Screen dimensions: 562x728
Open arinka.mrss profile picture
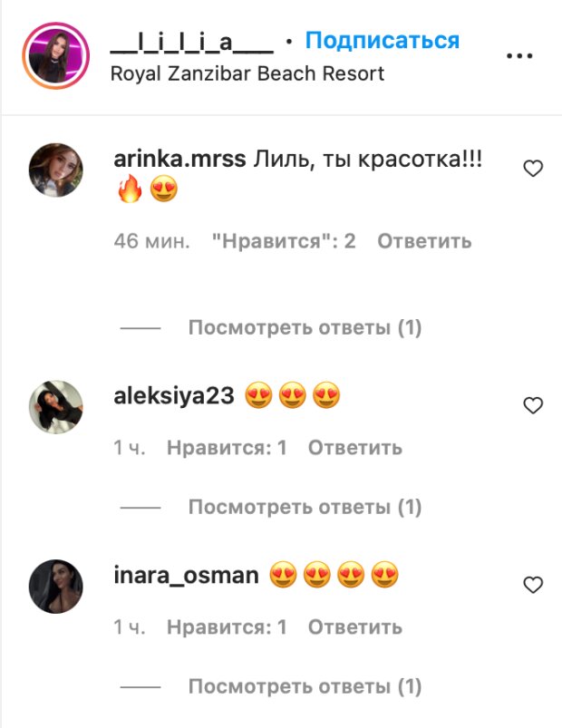[x=56, y=170]
